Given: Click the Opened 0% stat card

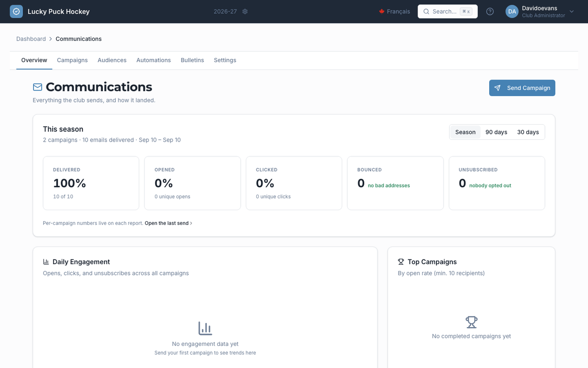Looking at the screenshot, I should (x=192, y=183).
